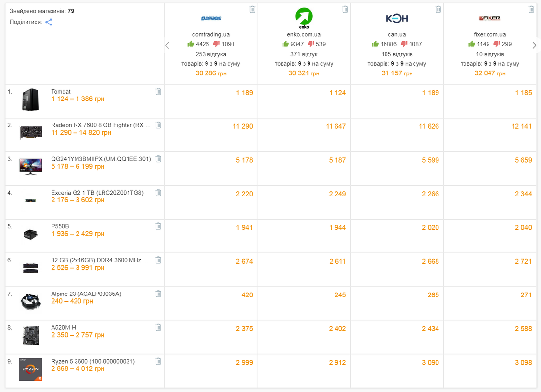Open Exceria G2 1 TB product link
The image size is (541, 392).
coord(97,193)
